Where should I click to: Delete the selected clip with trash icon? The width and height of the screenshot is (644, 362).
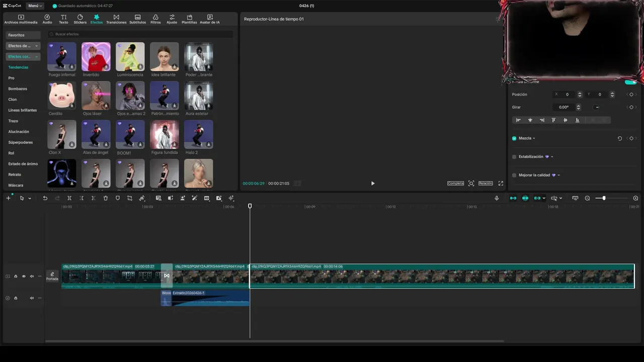click(106, 198)
